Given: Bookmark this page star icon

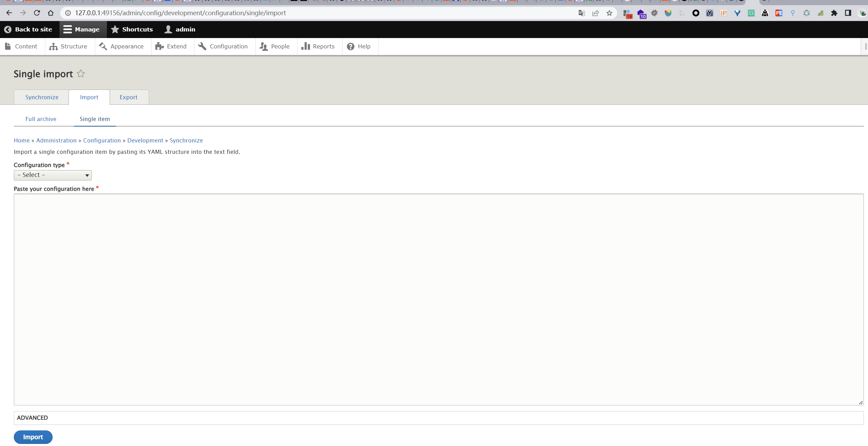Looking at the screenshot, I should (x=609, y=13).
